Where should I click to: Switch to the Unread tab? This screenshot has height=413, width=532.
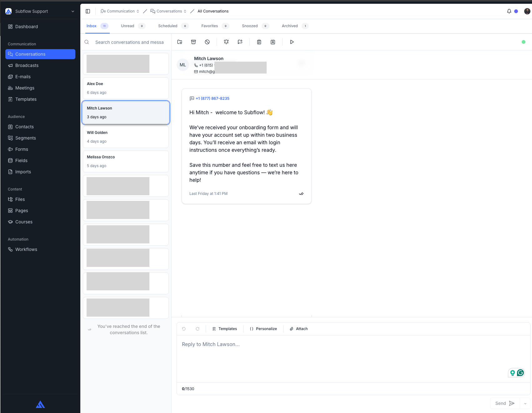133,26
